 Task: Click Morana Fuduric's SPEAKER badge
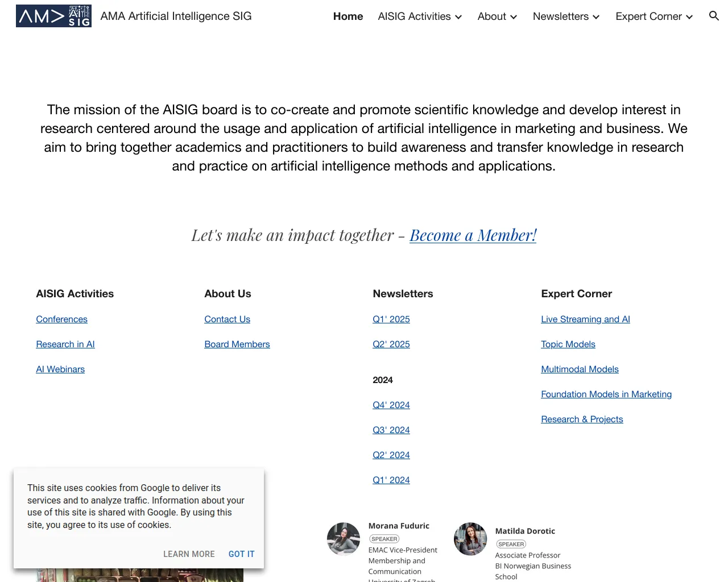click(384, 539)
